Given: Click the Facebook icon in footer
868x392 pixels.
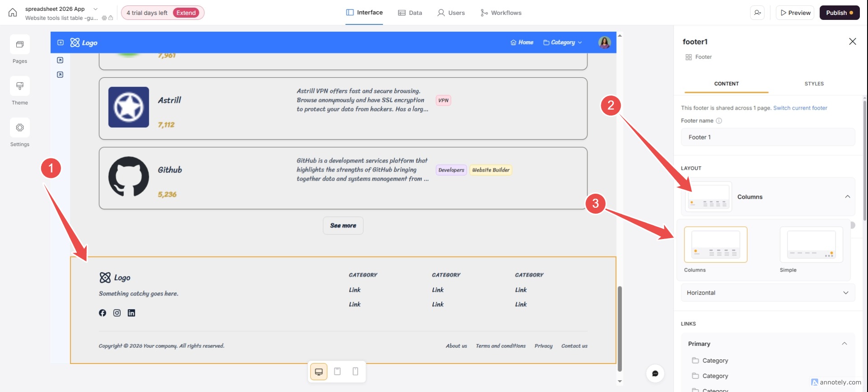Looking at the screenshot, I should click(103, 313).
